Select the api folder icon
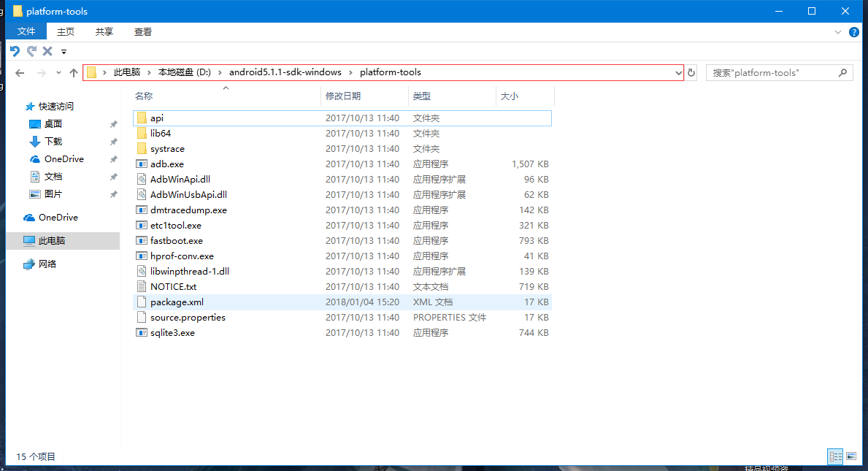Image resolution: width=868 pixels, height=471 pixels. pos(142,118)
